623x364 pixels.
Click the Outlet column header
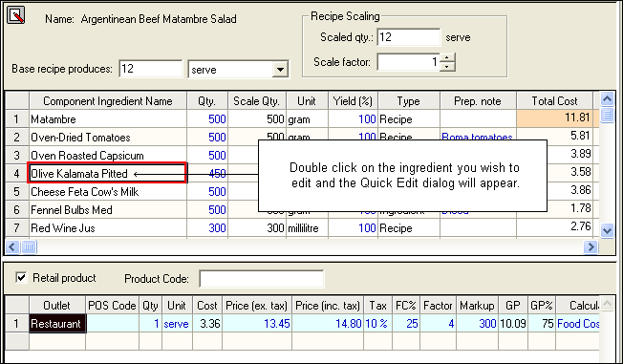[57, 305]
